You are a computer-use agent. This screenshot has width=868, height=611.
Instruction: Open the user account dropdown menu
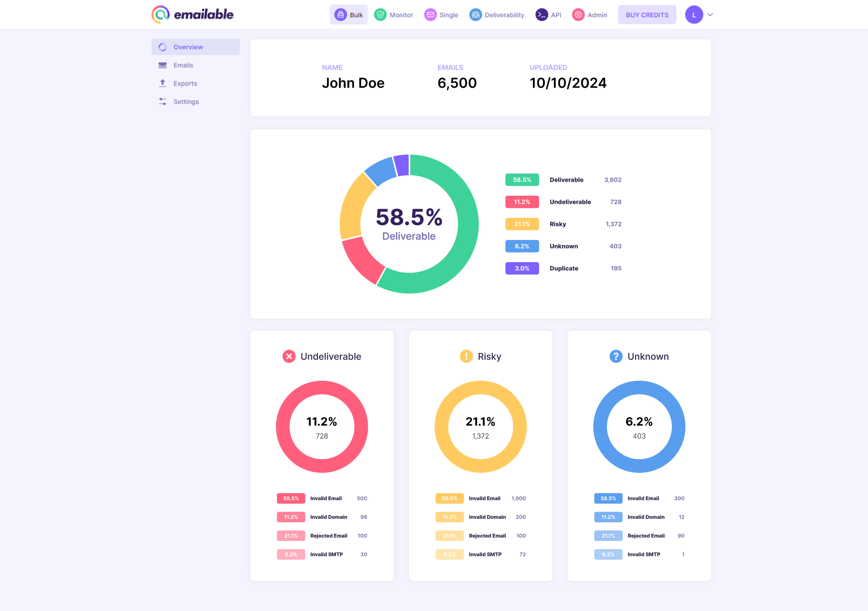pyautogui.click(x=711, y=14)
